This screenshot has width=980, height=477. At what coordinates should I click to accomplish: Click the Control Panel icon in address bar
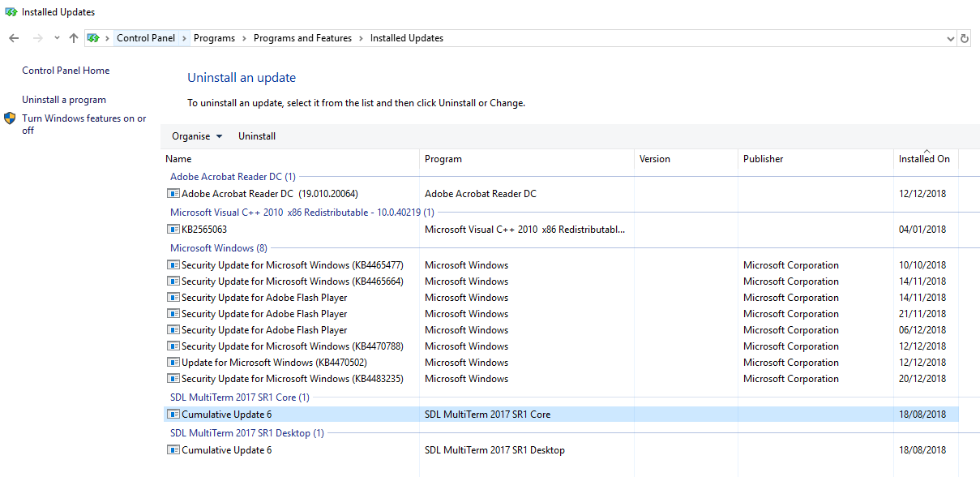[93, 38]
